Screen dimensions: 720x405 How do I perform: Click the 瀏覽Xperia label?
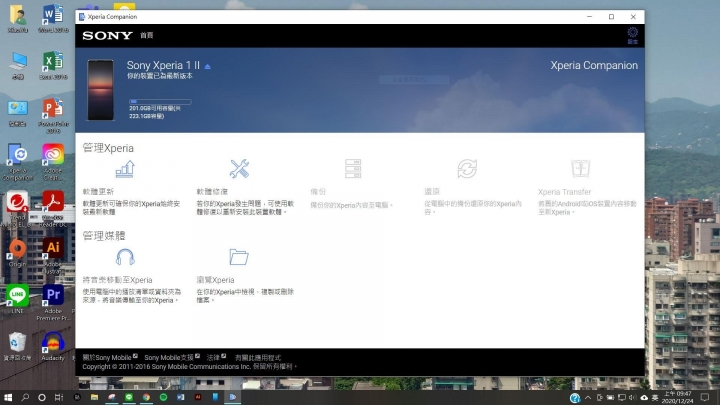215,280
